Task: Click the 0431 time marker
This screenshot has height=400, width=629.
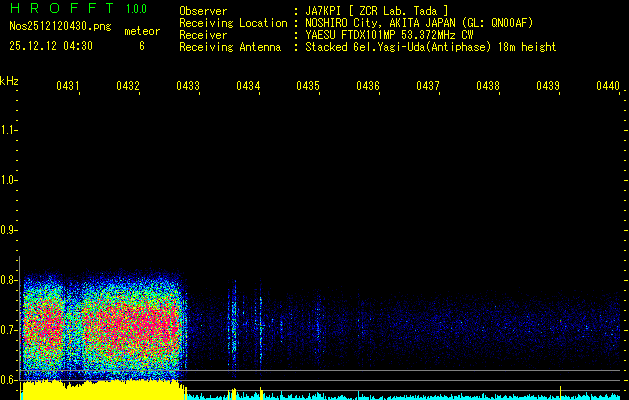Action: point(68,87)
